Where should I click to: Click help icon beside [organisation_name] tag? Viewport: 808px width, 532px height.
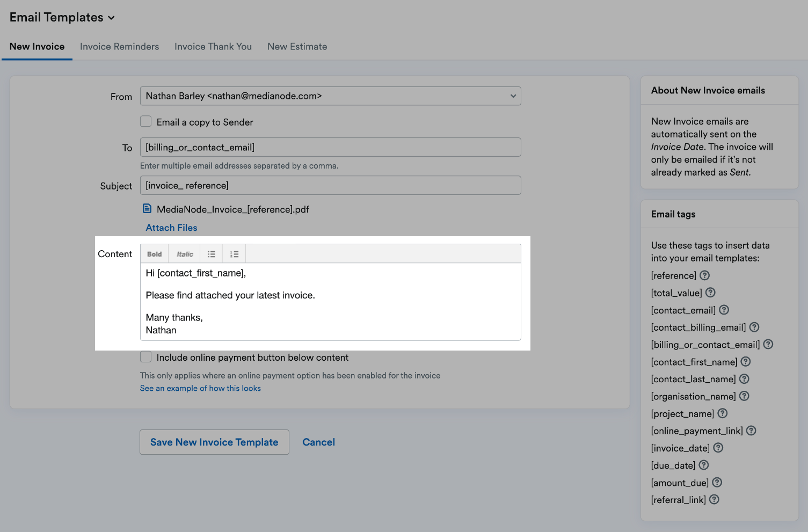pyautogui.click(x=744, y=396)
